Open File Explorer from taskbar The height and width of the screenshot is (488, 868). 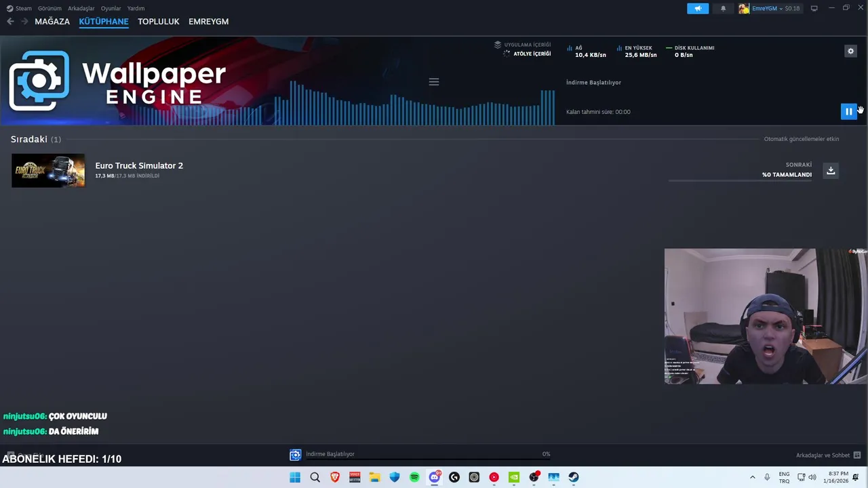pyautogui.click(x=374, y=477)
